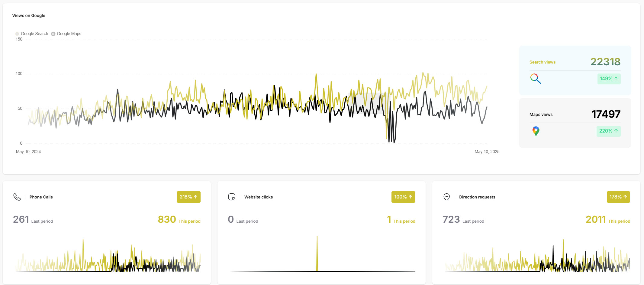Click the phone calls handset icon

pos(17,197)
